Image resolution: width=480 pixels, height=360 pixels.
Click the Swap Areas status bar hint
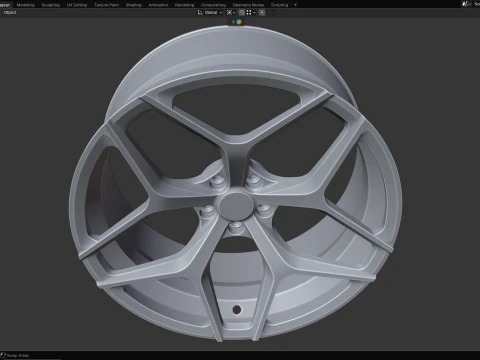15,355
